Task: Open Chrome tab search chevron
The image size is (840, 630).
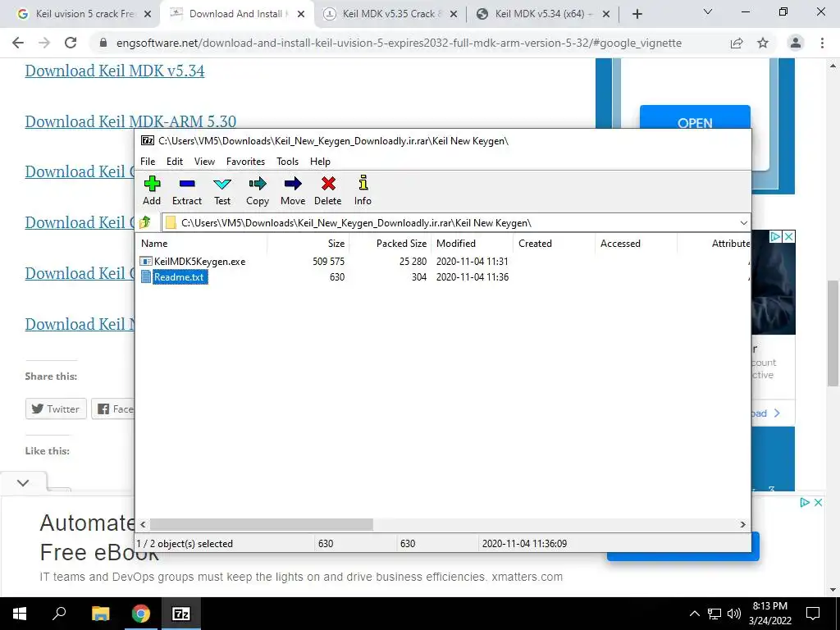Action: click(x=708, y=11)
